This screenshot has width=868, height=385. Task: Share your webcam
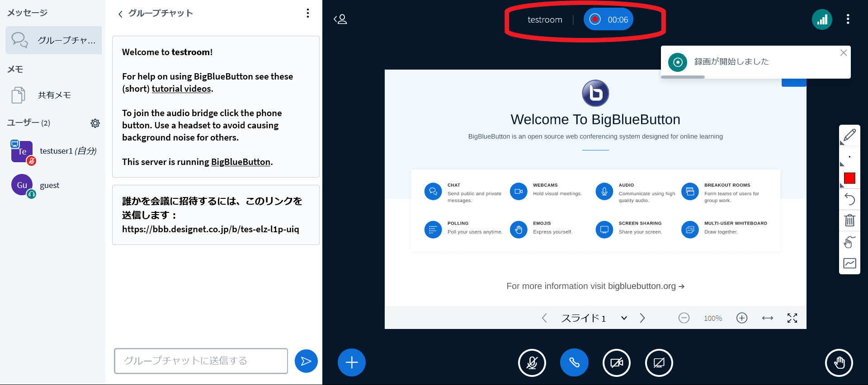[617, 362]
